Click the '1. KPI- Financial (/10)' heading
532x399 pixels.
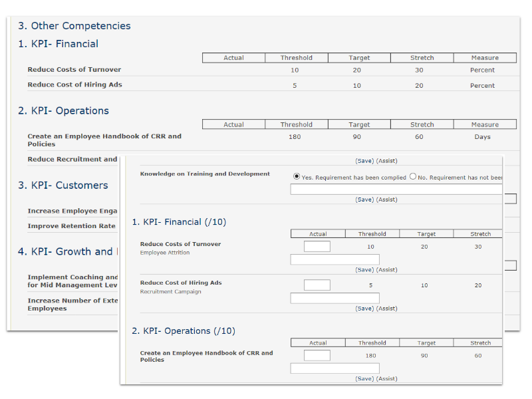[179, 222]
